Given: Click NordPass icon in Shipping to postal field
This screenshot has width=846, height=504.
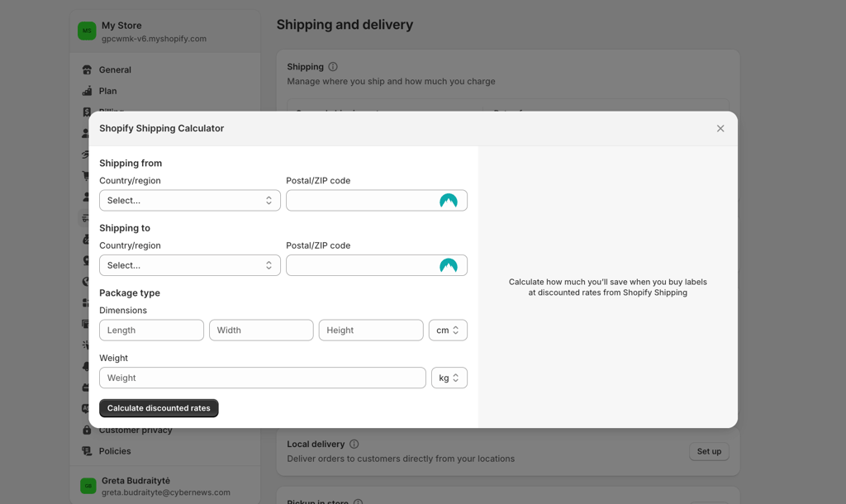Looking at the screenshot, I should 449,265.
